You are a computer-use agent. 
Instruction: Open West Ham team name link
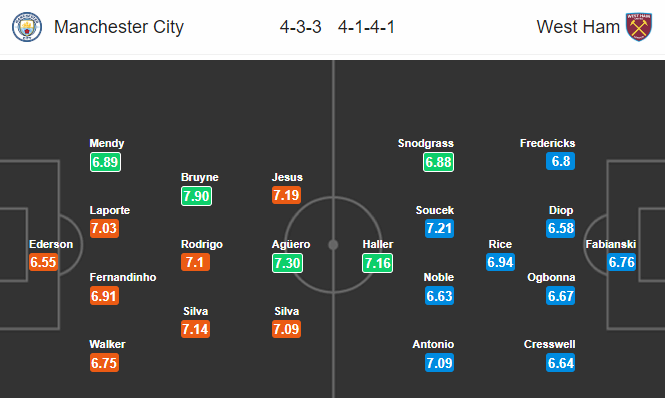(578, 27)
